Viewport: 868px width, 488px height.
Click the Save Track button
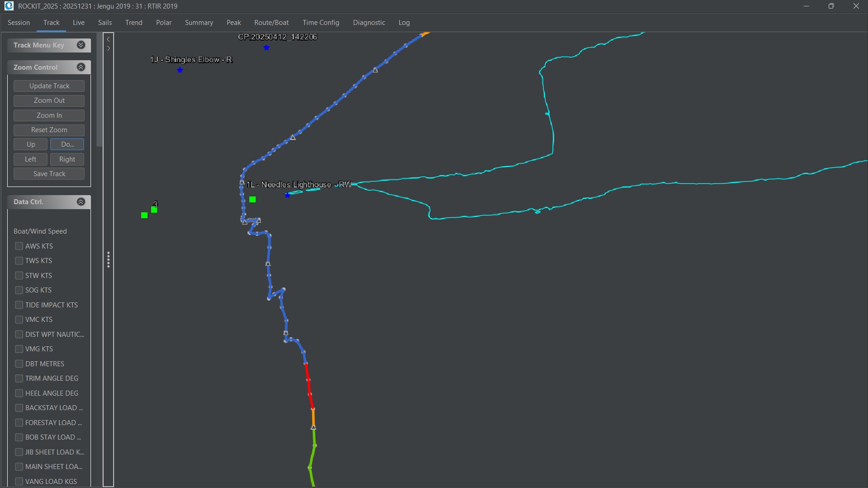tap(49, 174)
